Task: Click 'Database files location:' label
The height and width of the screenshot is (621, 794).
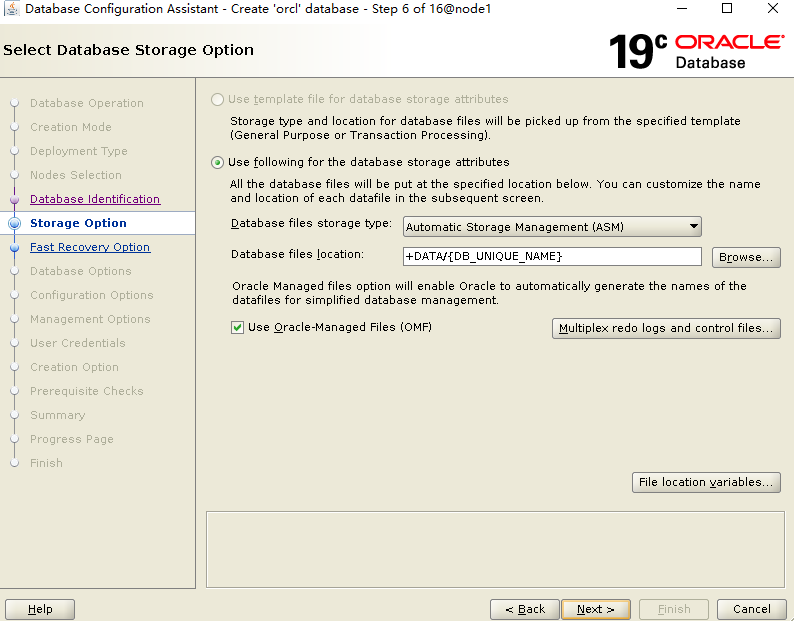Action: [x=297, y=254]
